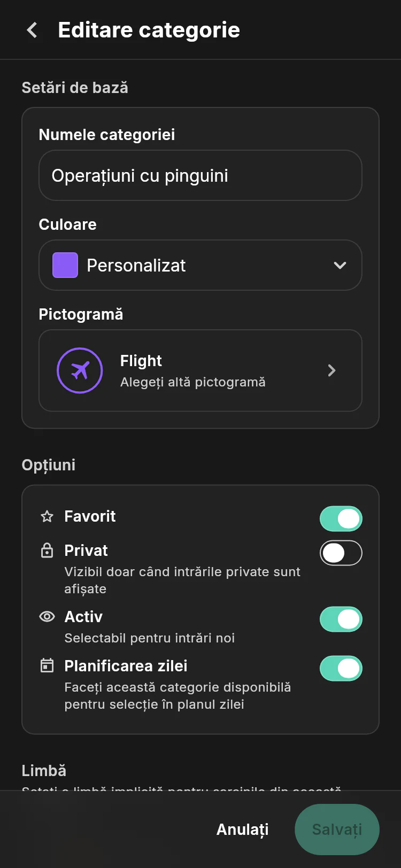The height and width of the screenshot is (868, 401).
Task: Focus the Numele categoriei text field
Action: [200, 175]
